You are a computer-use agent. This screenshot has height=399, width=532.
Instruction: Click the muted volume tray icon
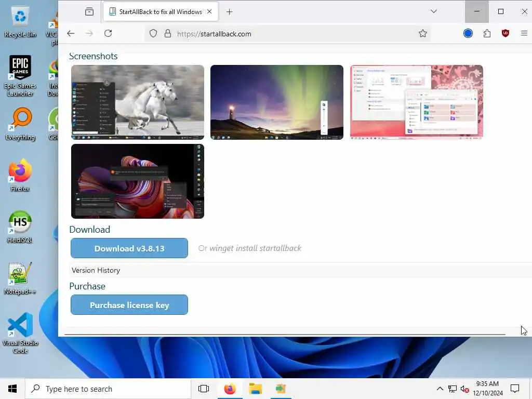coord(465,389)
